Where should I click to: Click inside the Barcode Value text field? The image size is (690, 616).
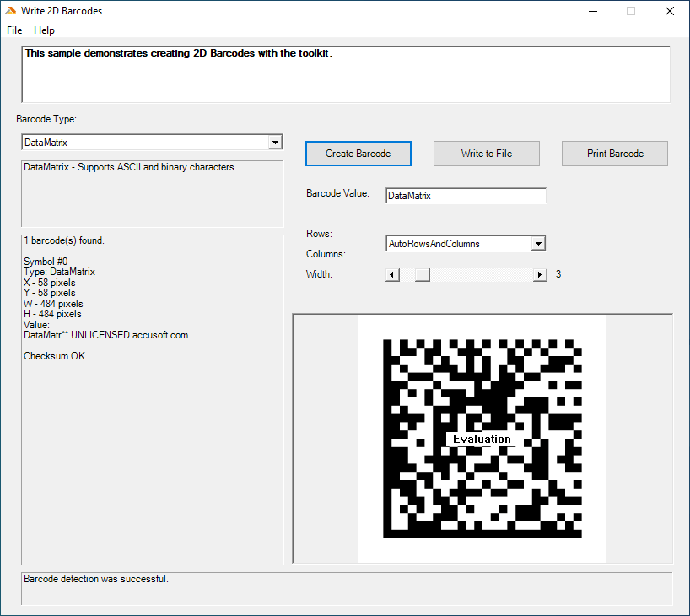click(465, 195)
